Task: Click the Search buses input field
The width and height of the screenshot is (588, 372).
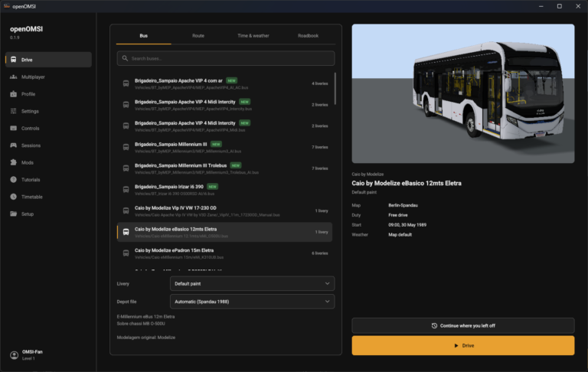Action: (x=226, y=58)
